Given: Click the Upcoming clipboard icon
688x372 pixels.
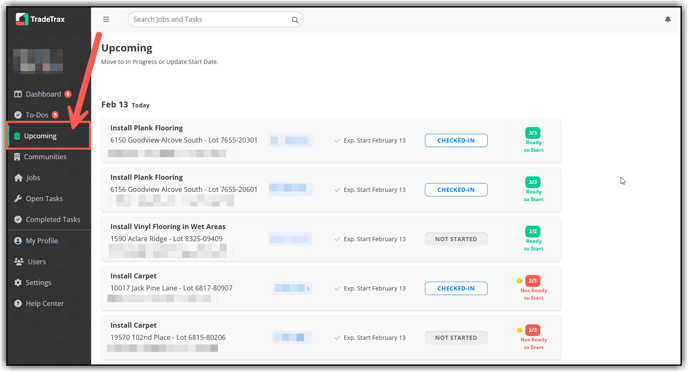Looking at the screenshot, I should pos(17,136).
